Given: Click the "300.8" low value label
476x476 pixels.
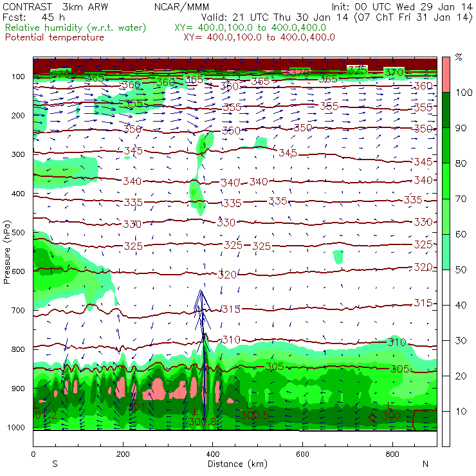Looking at the screenshot, I should tap(202, 421).
